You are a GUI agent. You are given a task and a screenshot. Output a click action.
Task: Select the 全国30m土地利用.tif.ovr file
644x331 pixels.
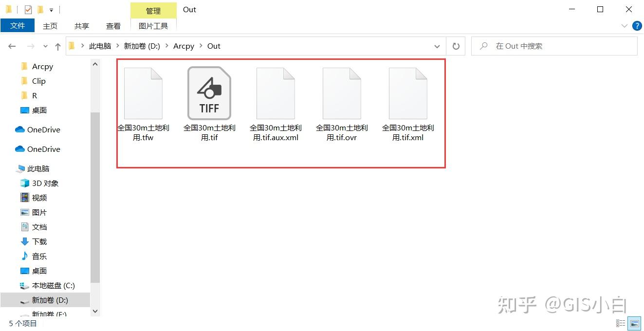pos(342,92)
